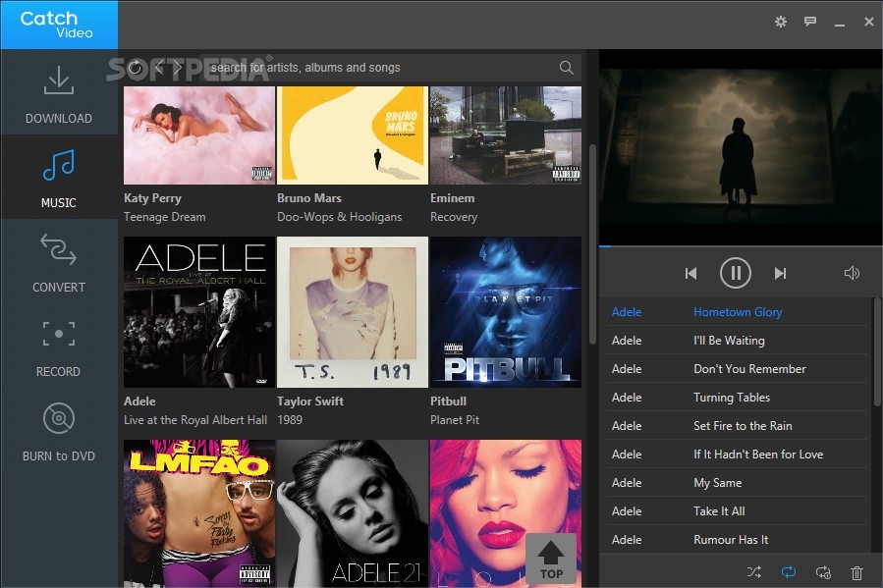Screen dimensions: 883x588
Task: Open Katy Perry Teenage Dream album cover
Action: [199, 135]
